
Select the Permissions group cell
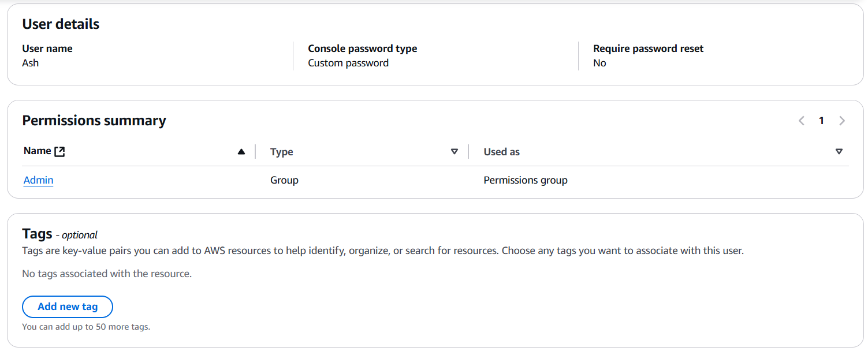(x=526, y=180)
